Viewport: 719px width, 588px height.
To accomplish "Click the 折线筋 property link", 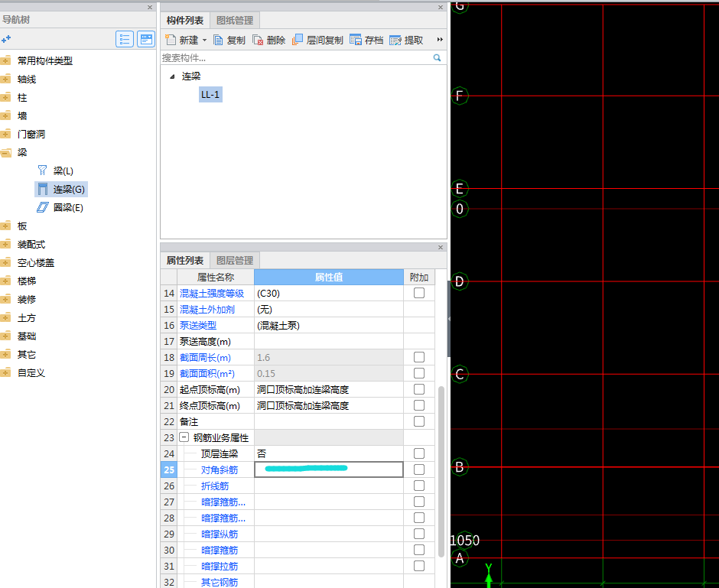I will click(215, 486).
